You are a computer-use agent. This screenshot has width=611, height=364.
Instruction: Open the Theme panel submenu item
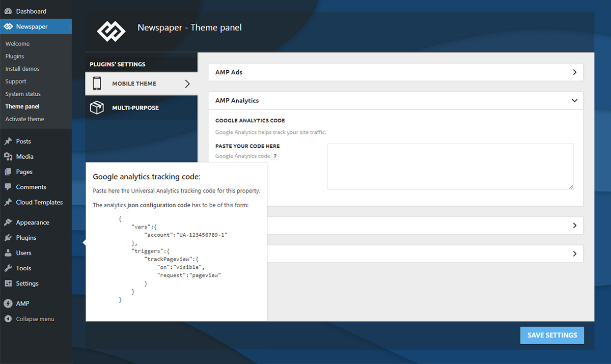coord(22,106)
